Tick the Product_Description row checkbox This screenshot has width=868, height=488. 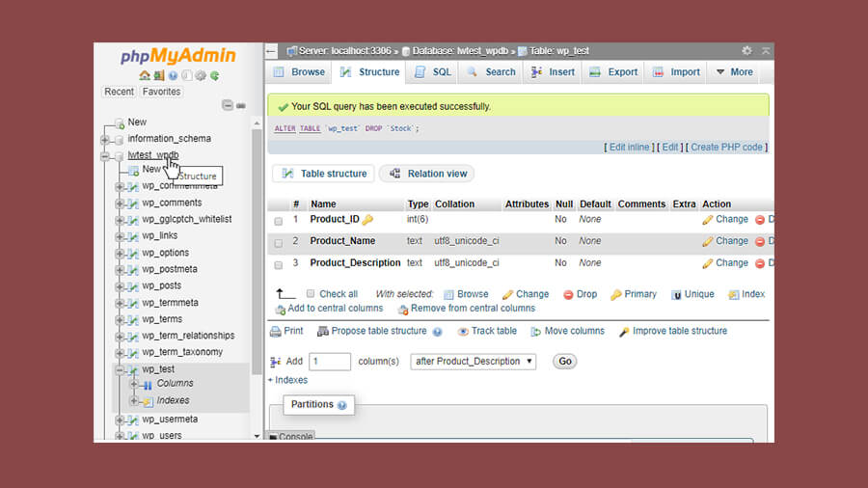pyautogui.click(x=279, y=265)
